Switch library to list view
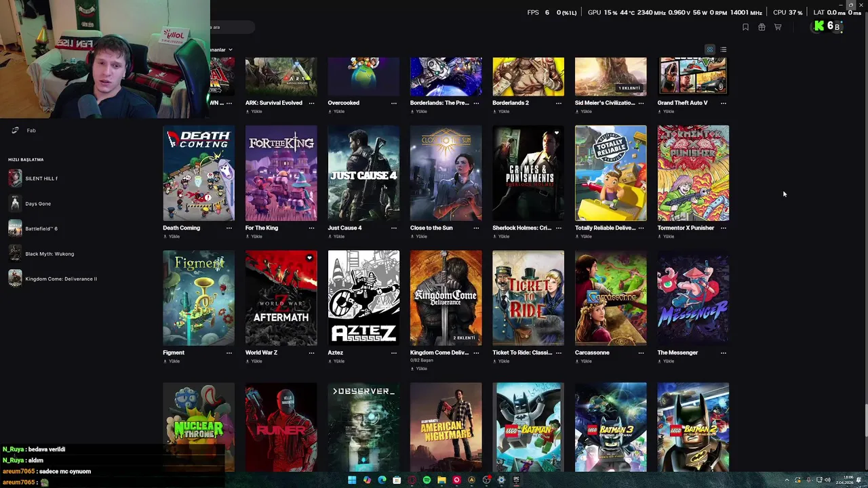The image size is (868, 488). click(724, 49)
